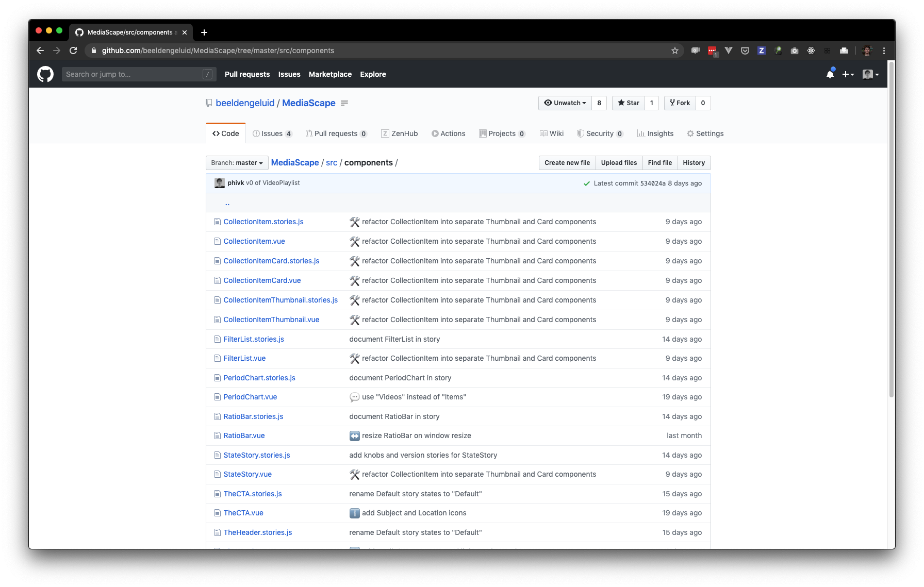Image resolution: width=924 pixels, height=587 pixels.
Task: Open commit message 'resize RatioBar on window resize'
Action: [417, 435]
